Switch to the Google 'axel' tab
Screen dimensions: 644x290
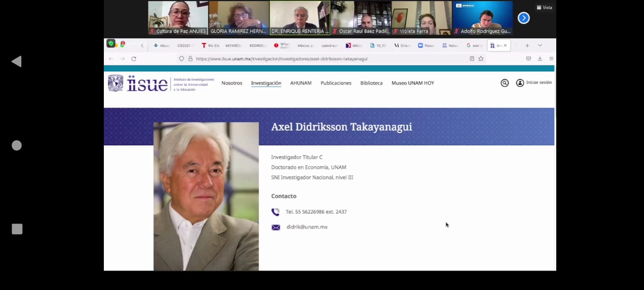[474, 46]
